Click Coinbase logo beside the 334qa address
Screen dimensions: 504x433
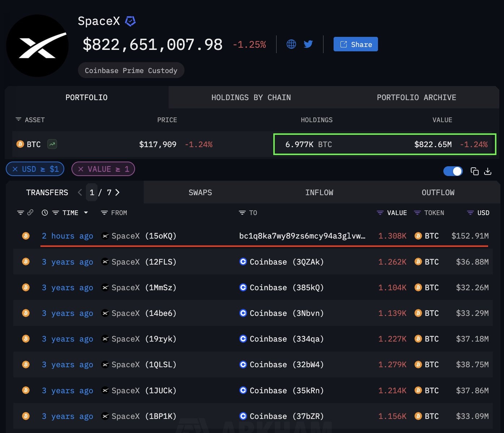243,338
